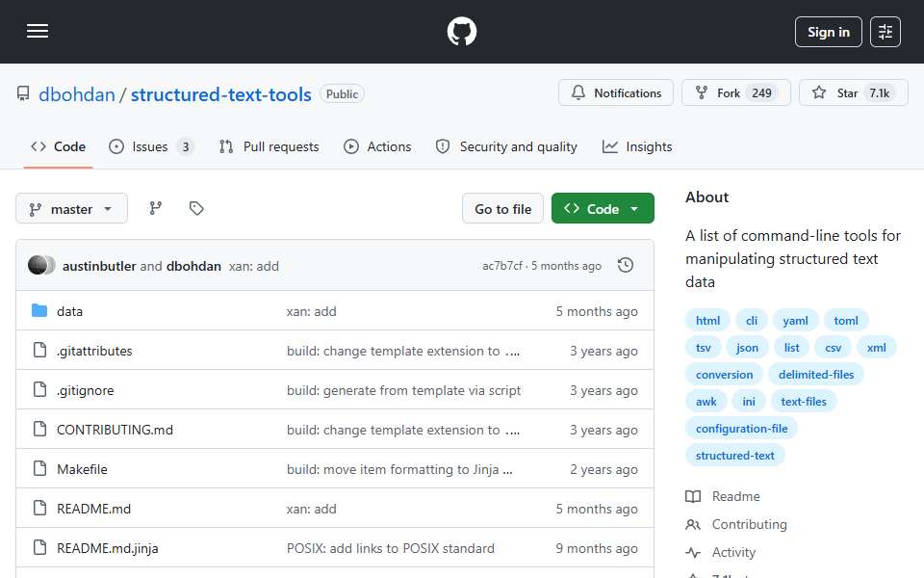Click latest commit message 'xan: add'
This screenshot has height=578, width=924.
pos(254,267)
